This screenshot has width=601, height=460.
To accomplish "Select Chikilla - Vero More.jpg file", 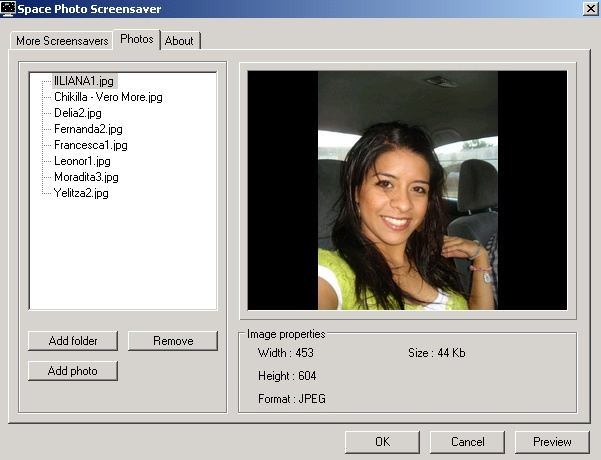I will pyautogui.click(x=108, y=97).
